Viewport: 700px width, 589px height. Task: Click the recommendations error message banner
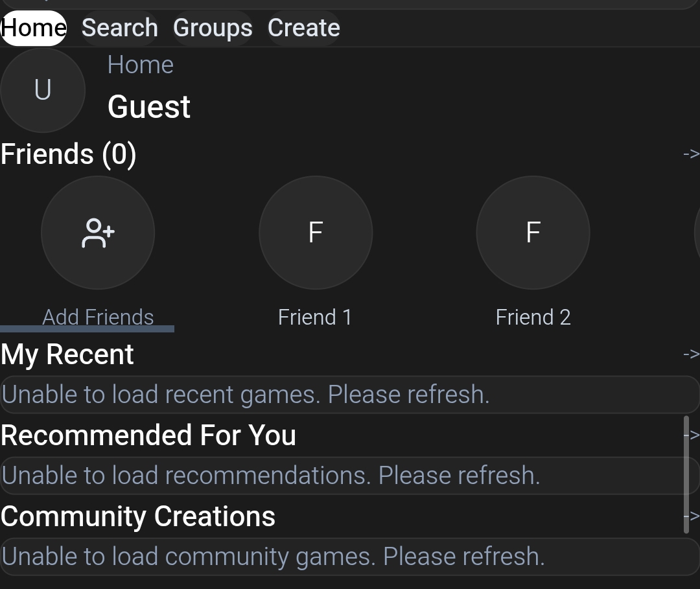coord(350,475)
